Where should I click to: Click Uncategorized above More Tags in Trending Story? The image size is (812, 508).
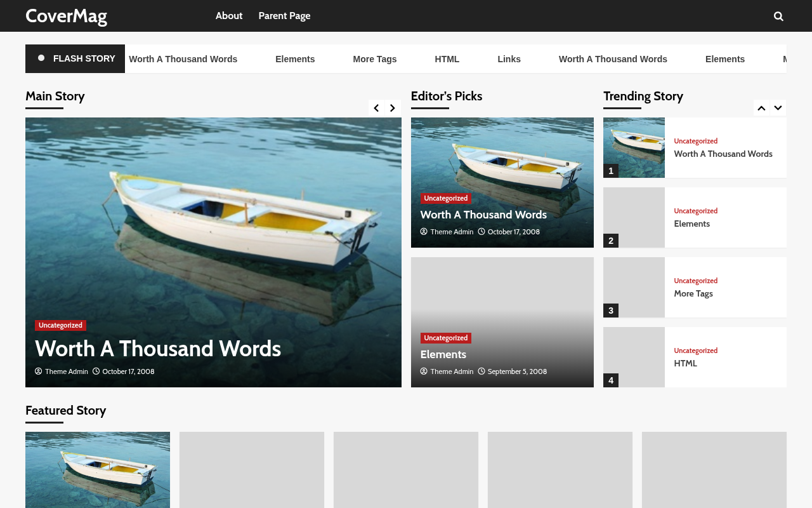point(696,281)
